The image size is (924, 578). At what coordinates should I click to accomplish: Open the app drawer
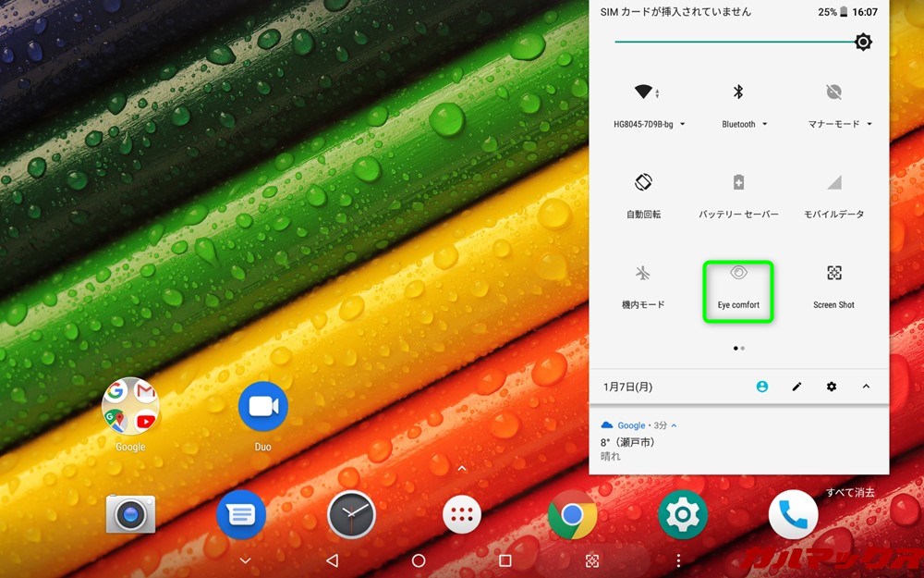coord(461,514)
